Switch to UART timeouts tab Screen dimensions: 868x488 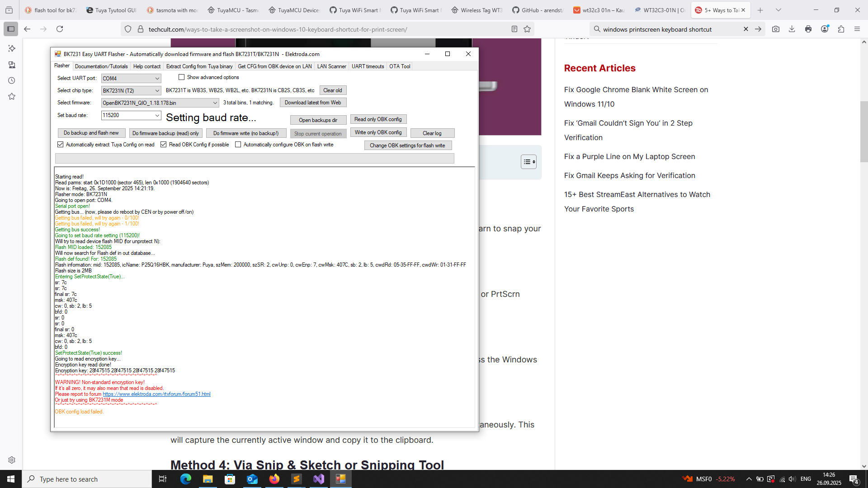368,66
